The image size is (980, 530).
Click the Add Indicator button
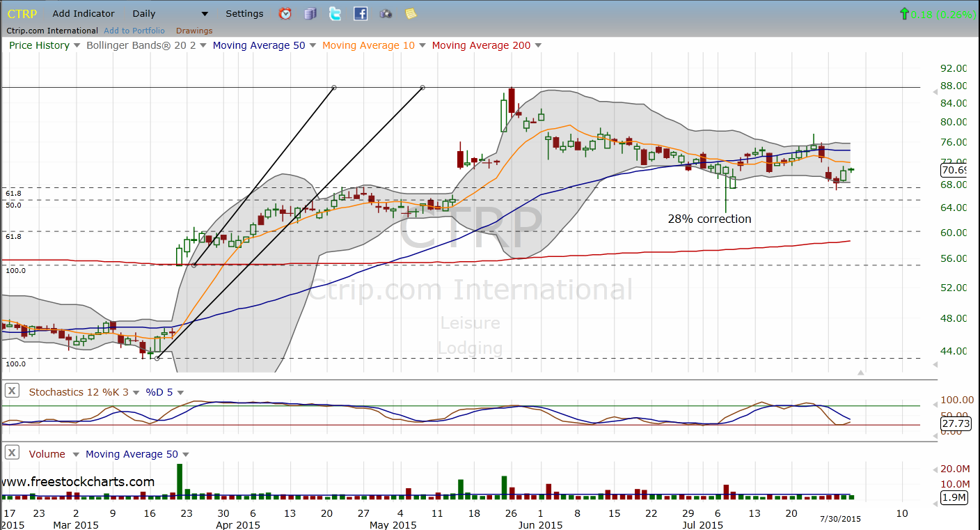point(84,13)
